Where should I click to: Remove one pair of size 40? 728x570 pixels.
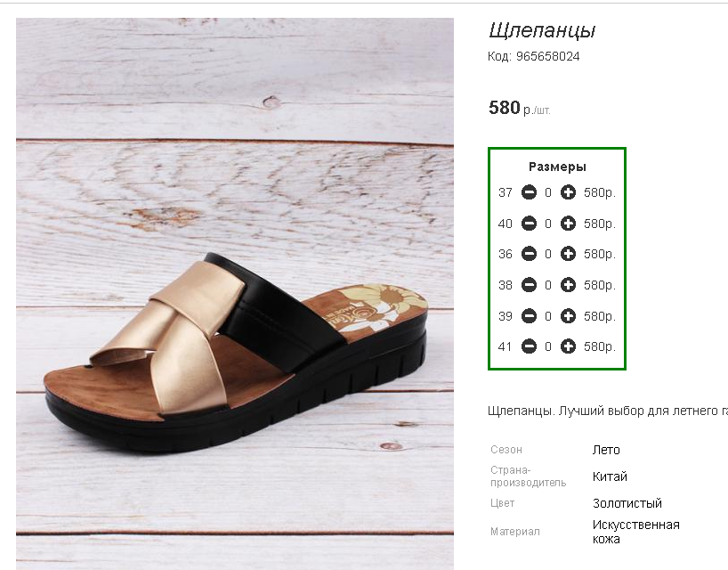529,224
